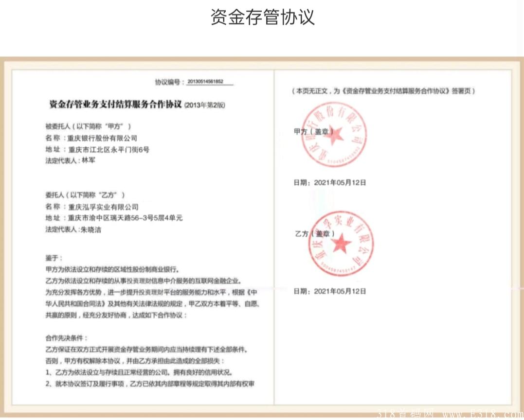The image size is (524, 420).
Task: Click the label 甲方(盖章)
Action: 313,132
